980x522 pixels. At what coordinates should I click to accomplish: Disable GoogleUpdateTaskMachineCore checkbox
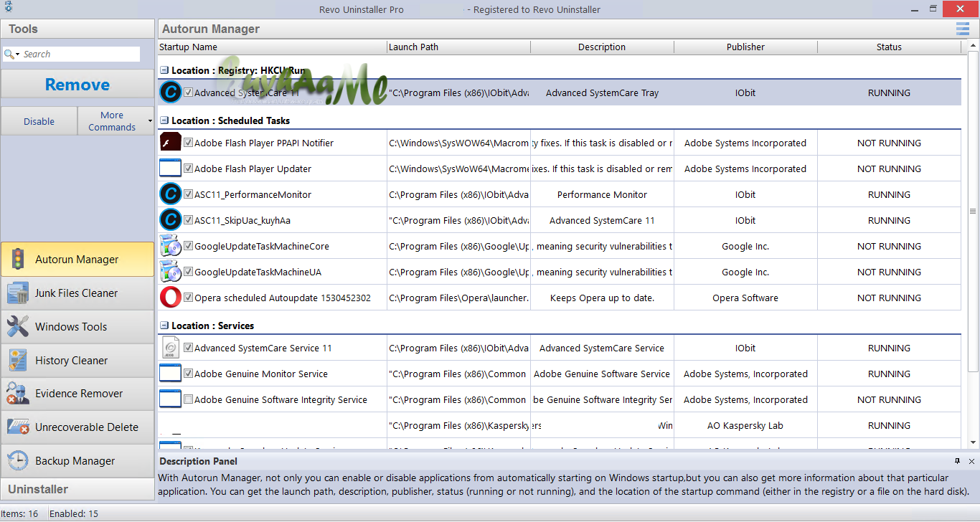pyautogui.click(x=188, y=246)
